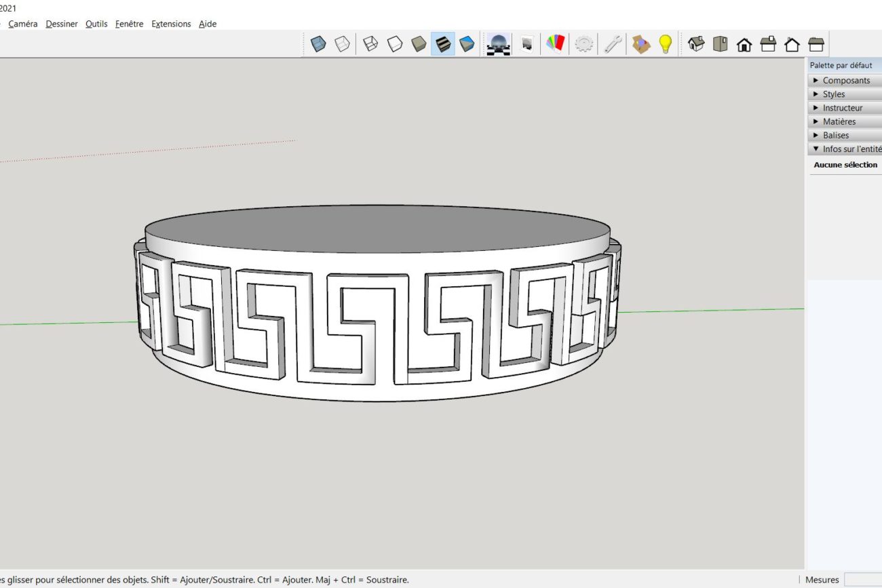
Task: Click the Mesures input box
Action: click(x=862, y=580)
